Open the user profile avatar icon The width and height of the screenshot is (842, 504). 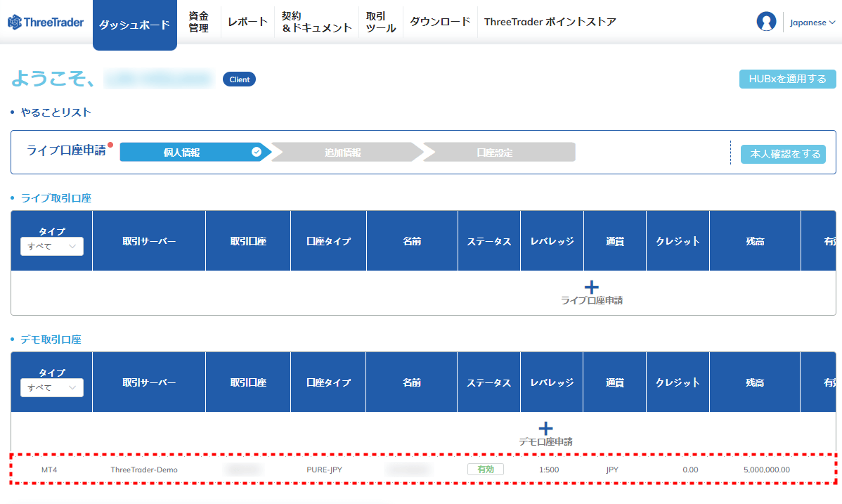pos(766,22)
